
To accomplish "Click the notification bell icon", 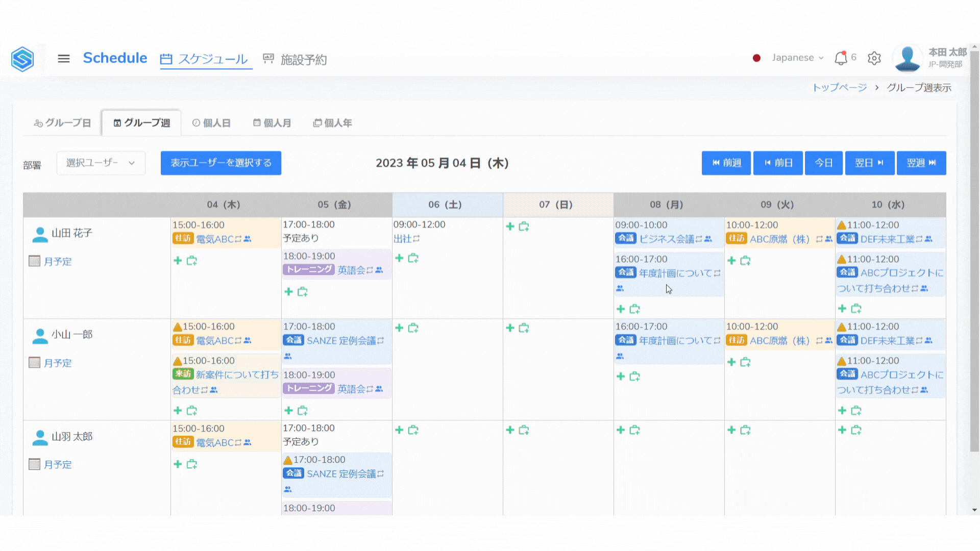I will click(x=841, y=58).
